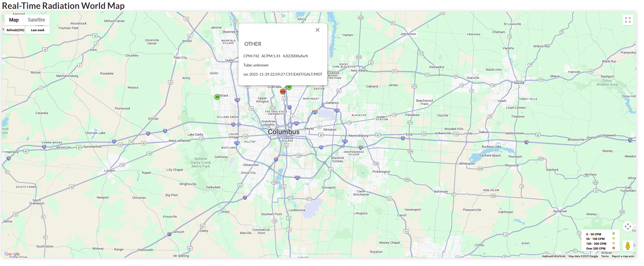This screenshot has width=644, height=266.
Task: Click the 'Groveport' map label
Action: pyautogui.click(x=329, y=187)
